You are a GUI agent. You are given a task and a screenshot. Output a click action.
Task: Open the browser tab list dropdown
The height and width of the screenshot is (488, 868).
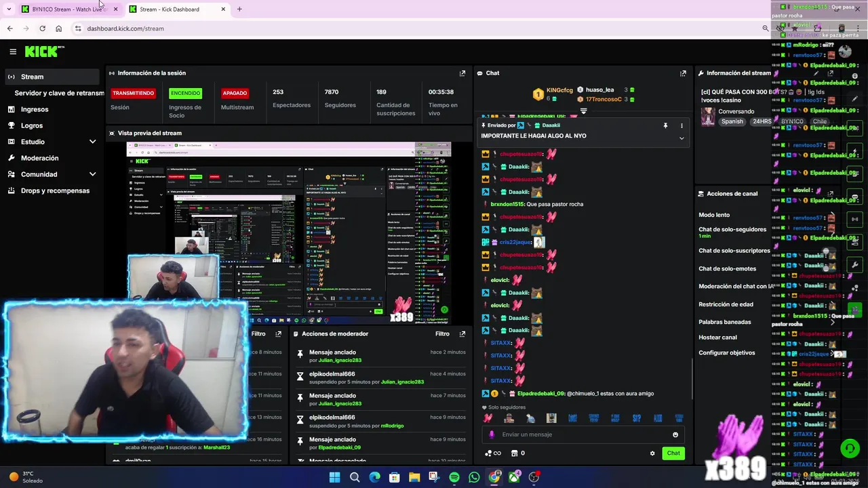point(9,9)
